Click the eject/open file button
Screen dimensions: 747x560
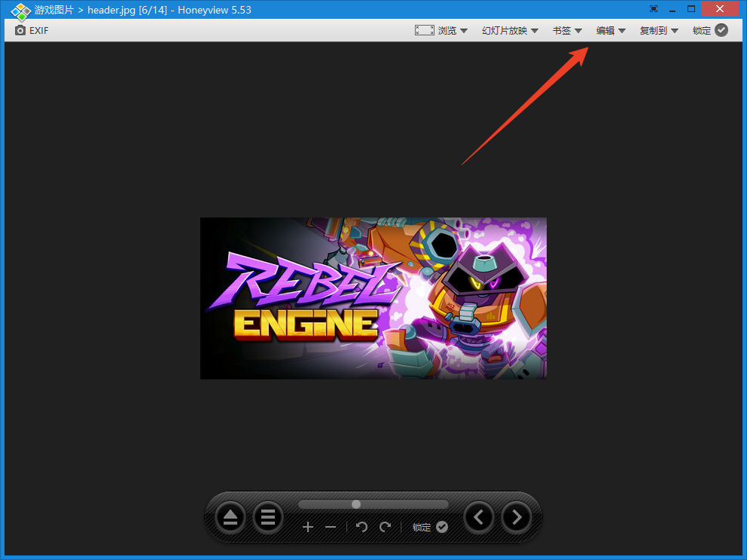230,517
